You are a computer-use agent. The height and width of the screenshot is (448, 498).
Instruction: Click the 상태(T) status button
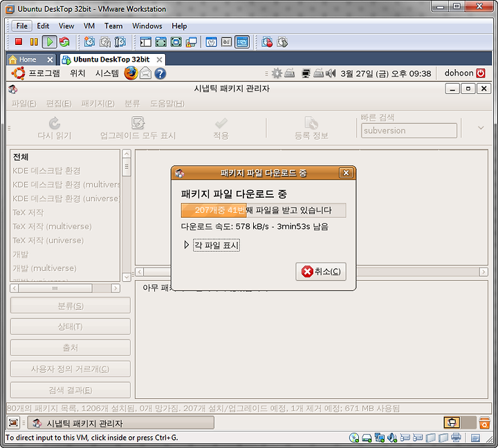71,326
